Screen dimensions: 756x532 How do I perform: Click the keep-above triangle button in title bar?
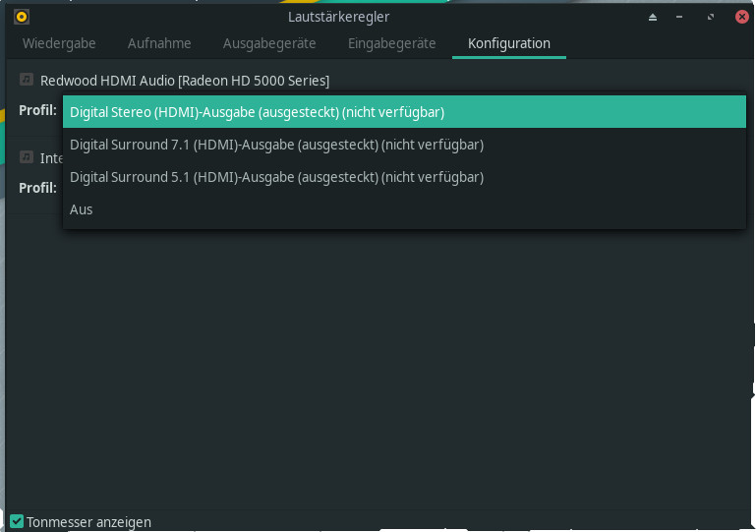click(652, 18)
